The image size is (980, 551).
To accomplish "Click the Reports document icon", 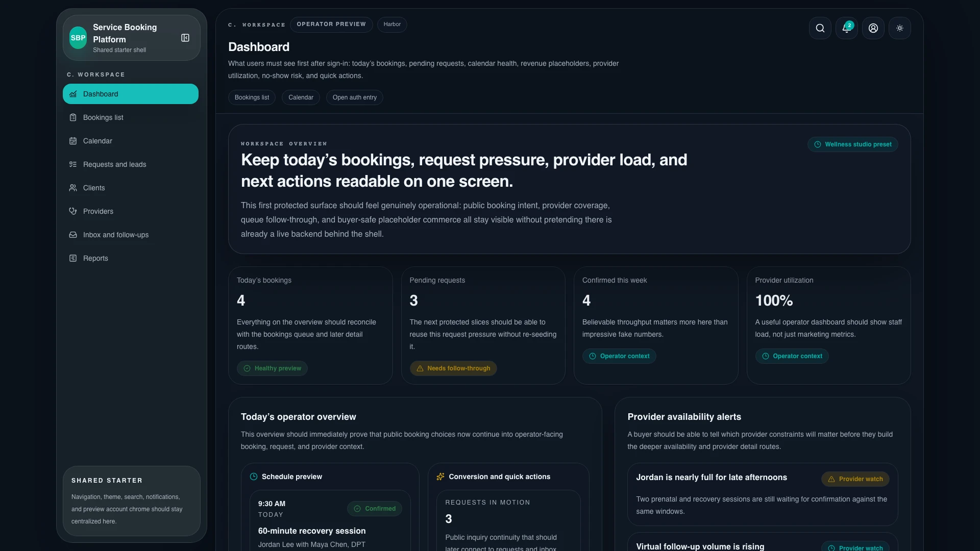I will [73, 258].
